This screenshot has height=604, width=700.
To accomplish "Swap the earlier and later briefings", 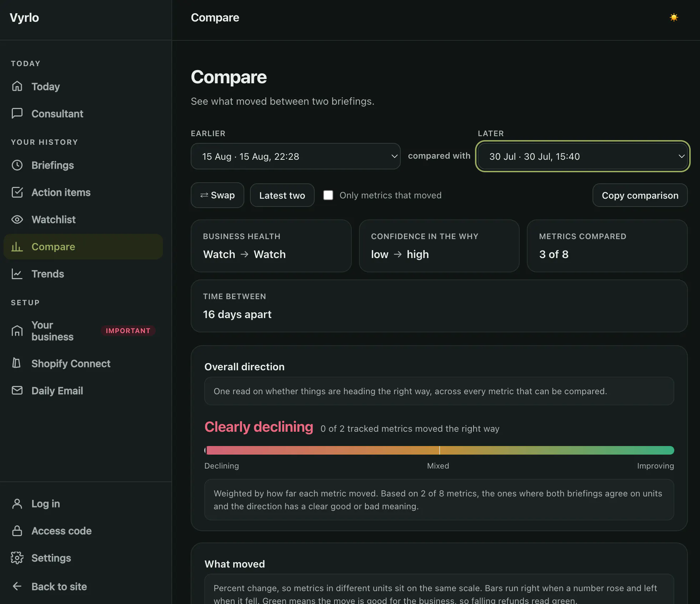I will click(217, 195).
